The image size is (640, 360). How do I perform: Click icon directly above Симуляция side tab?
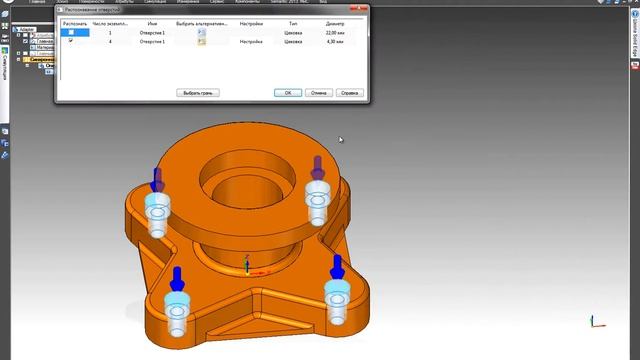5,38
